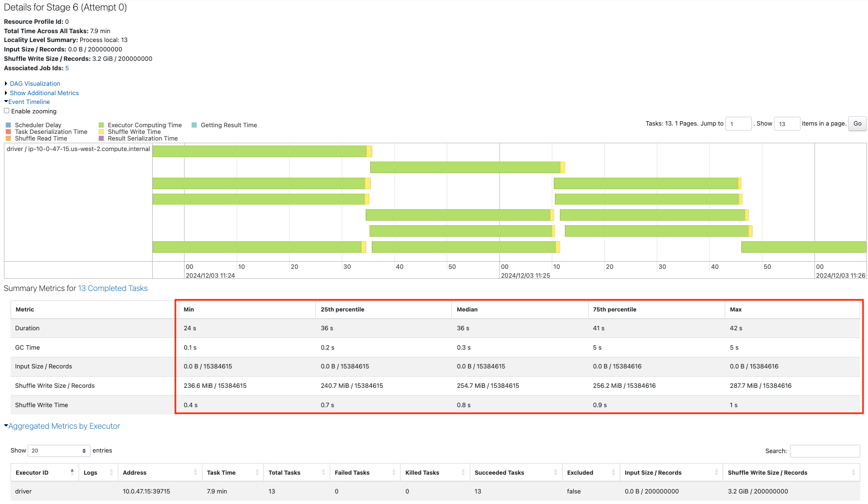The width and height of the screenshot is (868, 504).
Task: Click the Getting Result Time legend swatch
Action: point(194,125)
